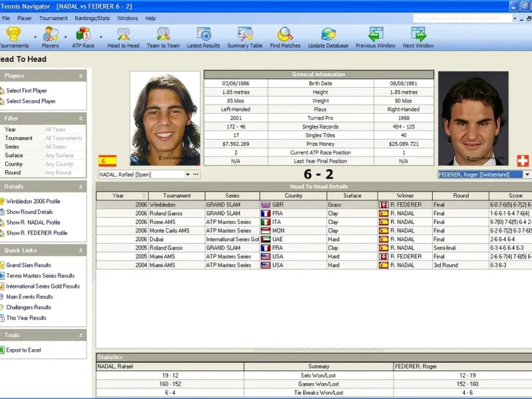Open Wimbledon 2006 Profile link
532x399 pixels.
click(33, 201)
